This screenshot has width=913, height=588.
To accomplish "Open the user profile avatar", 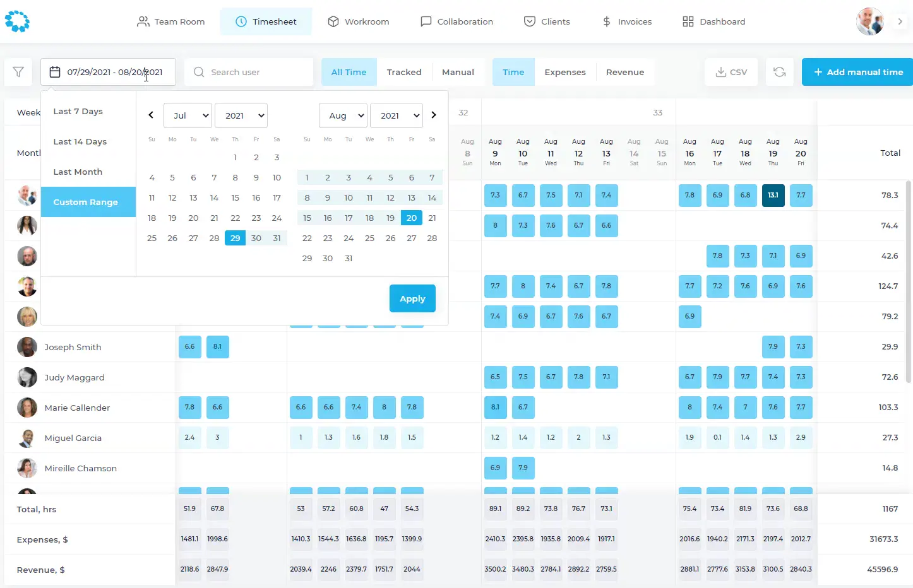I will pyautogui.click(x=869, y=21).
